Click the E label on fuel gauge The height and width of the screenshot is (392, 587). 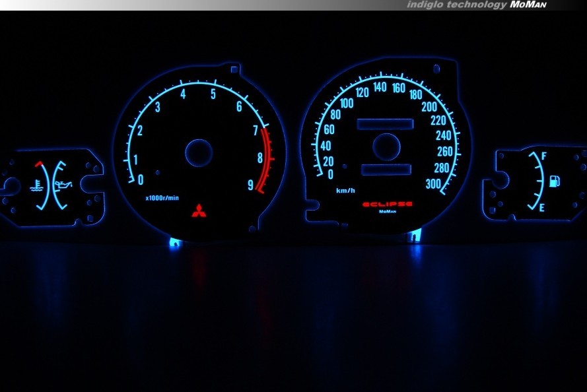[x=542, y=208]
